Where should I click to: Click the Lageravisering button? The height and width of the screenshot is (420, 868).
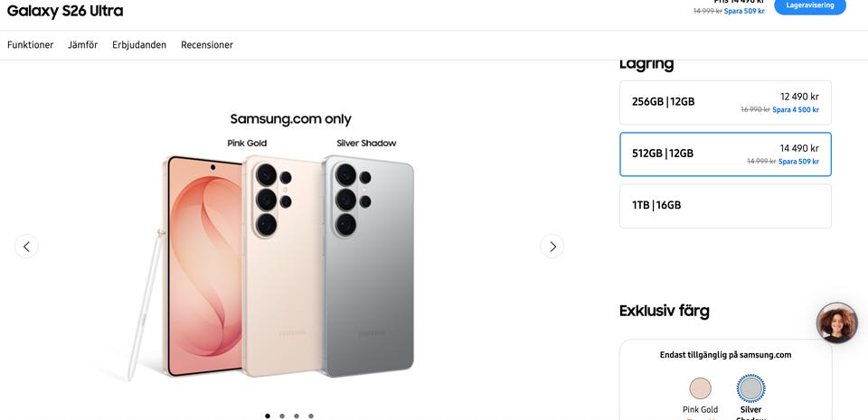tap(810, 5)
